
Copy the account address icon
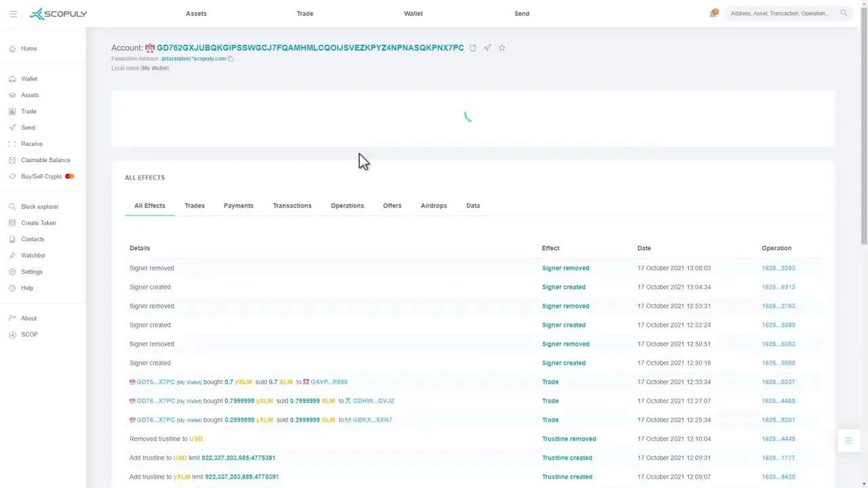coord(473,47)
